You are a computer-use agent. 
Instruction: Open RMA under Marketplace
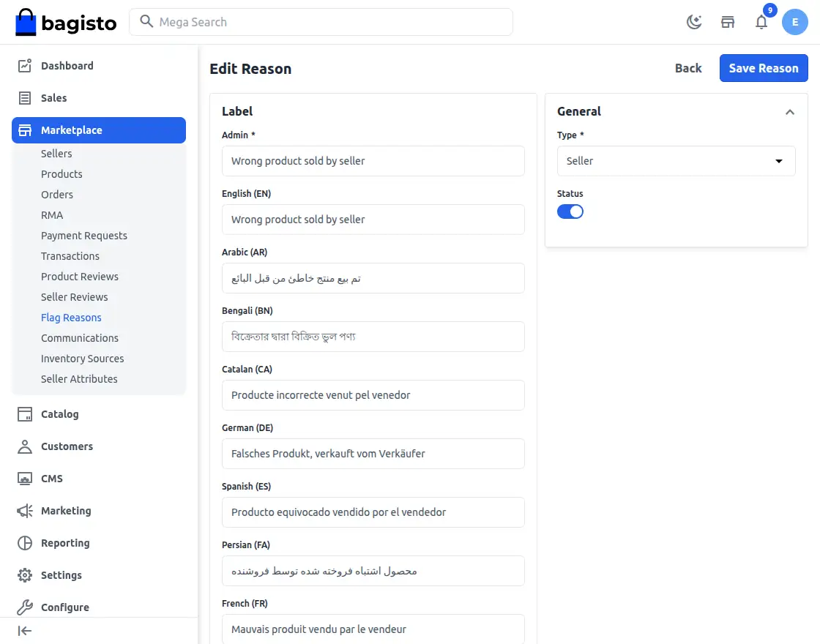52,215
